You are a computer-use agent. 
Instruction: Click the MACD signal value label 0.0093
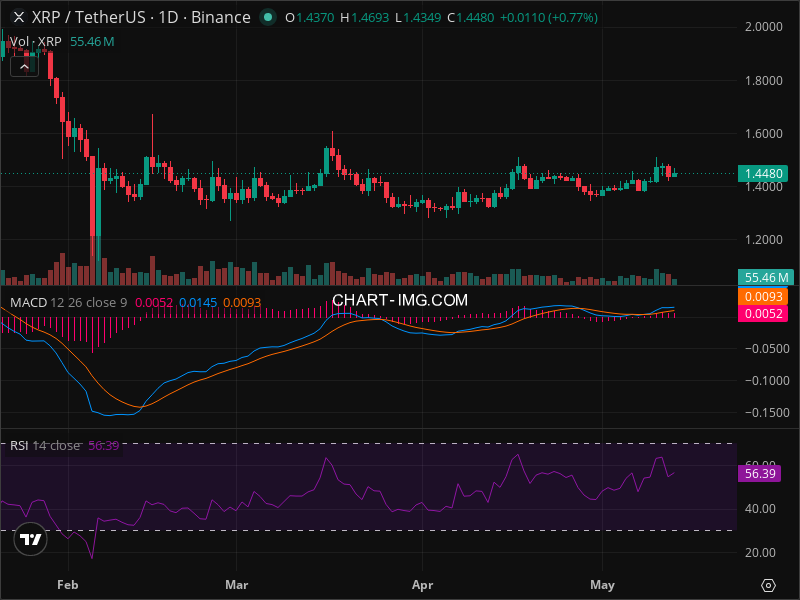763,296
